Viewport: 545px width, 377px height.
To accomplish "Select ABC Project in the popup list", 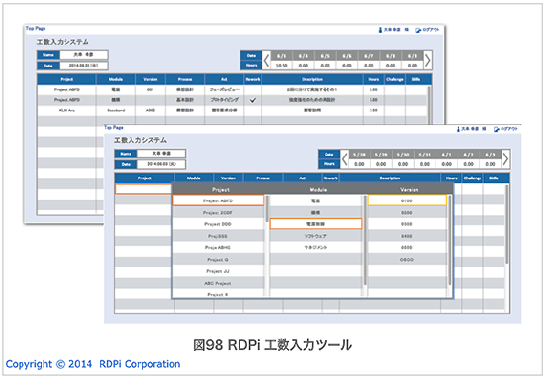I will (x=218, y=283).
